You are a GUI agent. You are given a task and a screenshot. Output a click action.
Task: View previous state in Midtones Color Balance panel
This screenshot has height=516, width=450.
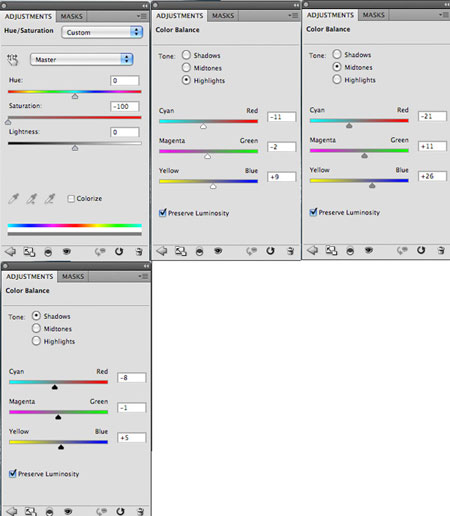click(x=402, y=250)
